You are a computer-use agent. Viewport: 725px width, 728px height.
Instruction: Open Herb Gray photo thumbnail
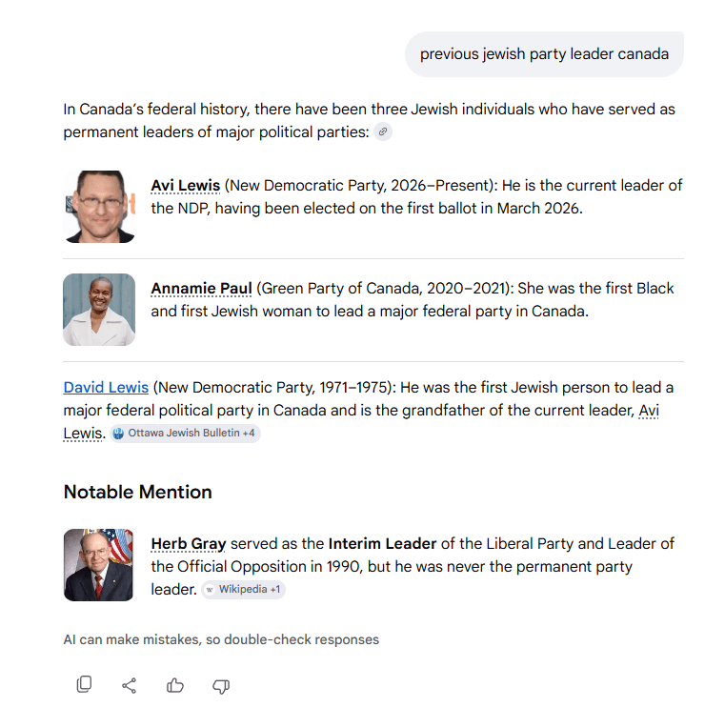click(99, 564)
